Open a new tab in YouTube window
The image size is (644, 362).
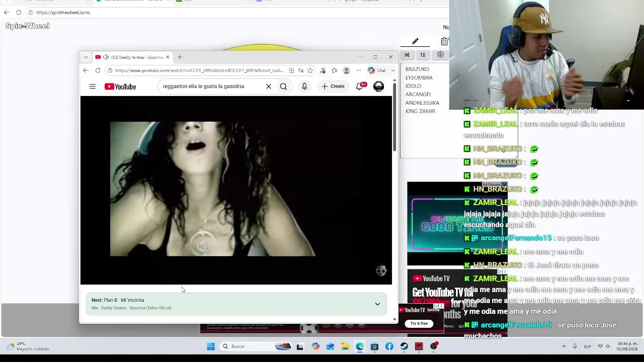point(180,57)
